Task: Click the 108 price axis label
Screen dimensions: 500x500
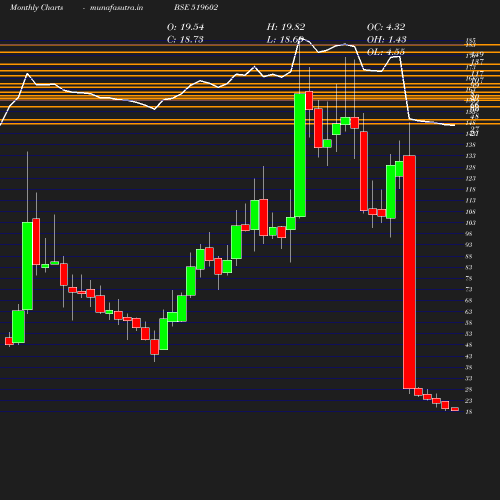Action: click(470, 212)
